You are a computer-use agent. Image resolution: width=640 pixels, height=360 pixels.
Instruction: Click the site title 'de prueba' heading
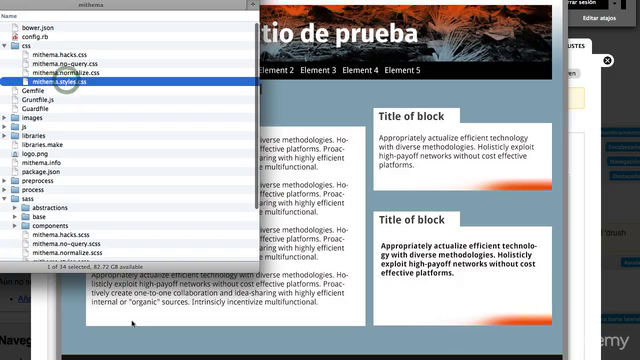(359, 33)
